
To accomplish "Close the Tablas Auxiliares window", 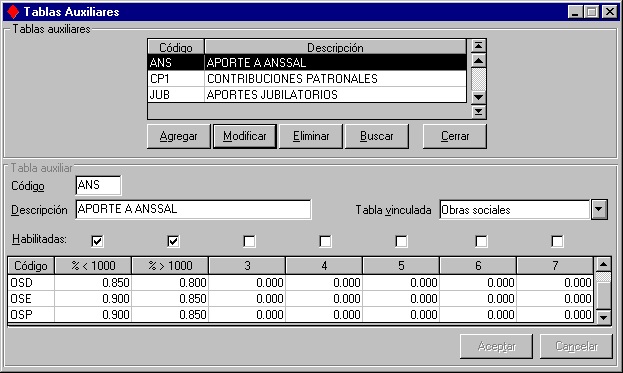I will click(610, 12).
